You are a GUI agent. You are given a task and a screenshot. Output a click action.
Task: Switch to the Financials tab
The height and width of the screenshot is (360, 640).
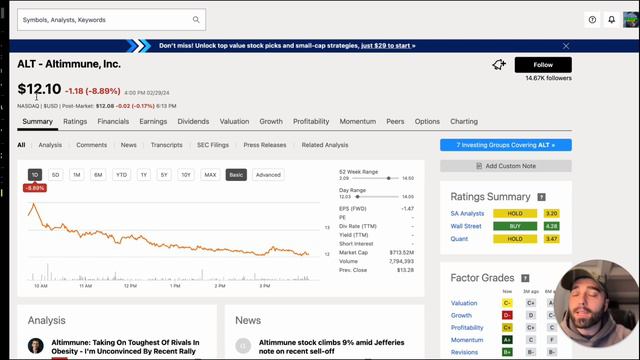pos(113,122)
